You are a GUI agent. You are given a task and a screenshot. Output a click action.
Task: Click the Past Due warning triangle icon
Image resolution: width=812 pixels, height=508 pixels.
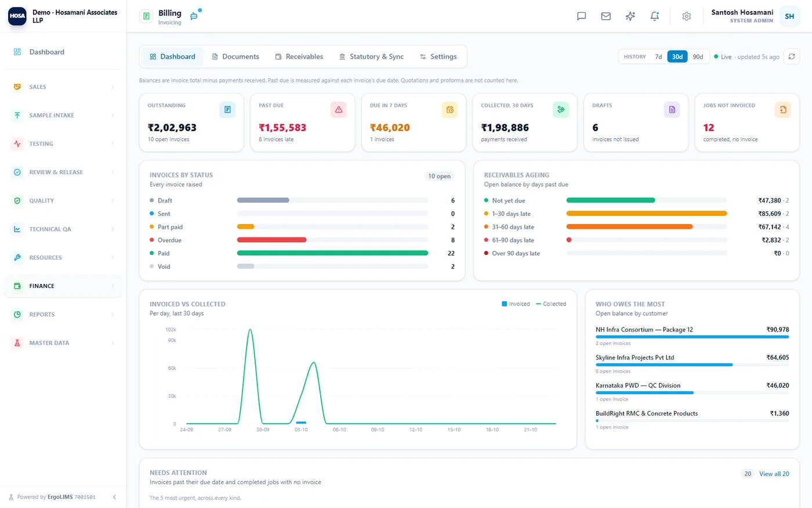click(x=338, y=110)
